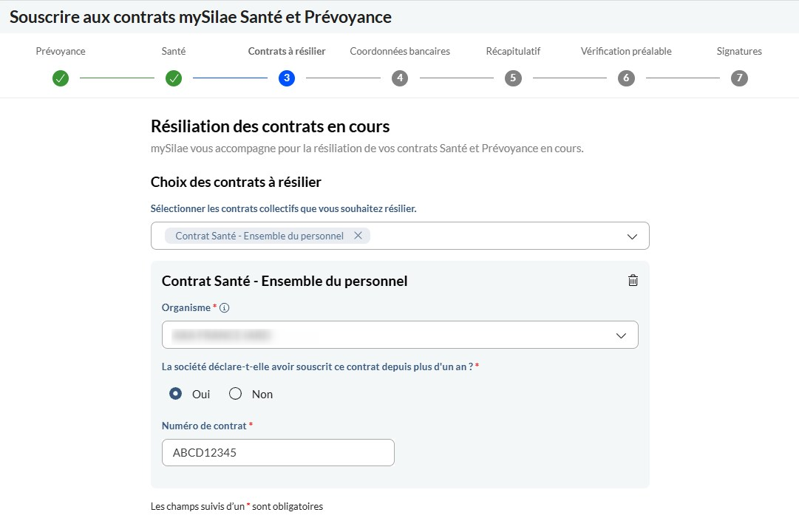The width and height of the screenshot is (799, 532).
Task: Click step 4 circle icon
Action: point(400,78)
